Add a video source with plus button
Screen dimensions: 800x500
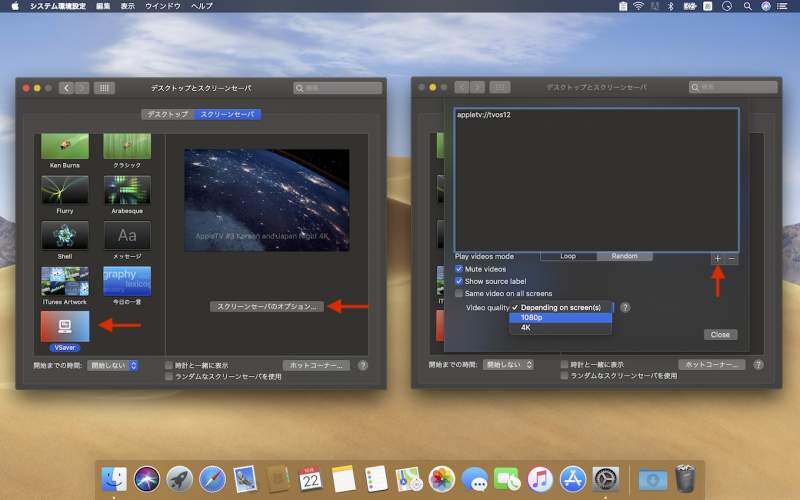717,259
